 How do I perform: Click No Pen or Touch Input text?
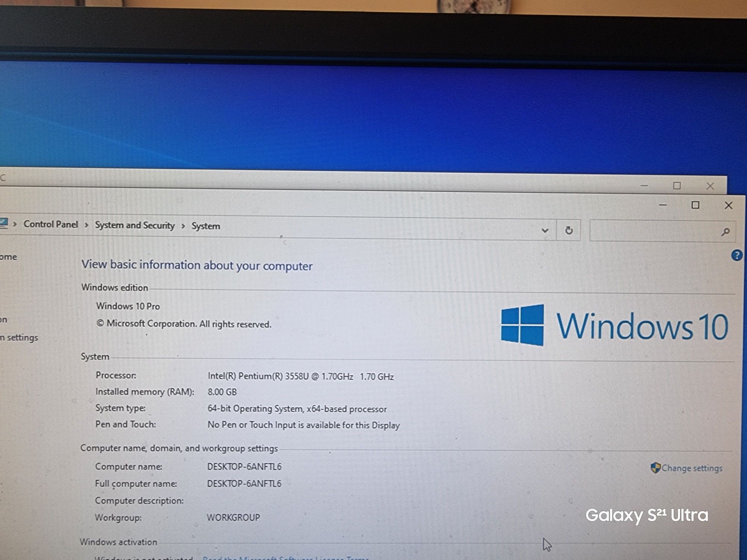pyautogui.click(x=304, y=425)
